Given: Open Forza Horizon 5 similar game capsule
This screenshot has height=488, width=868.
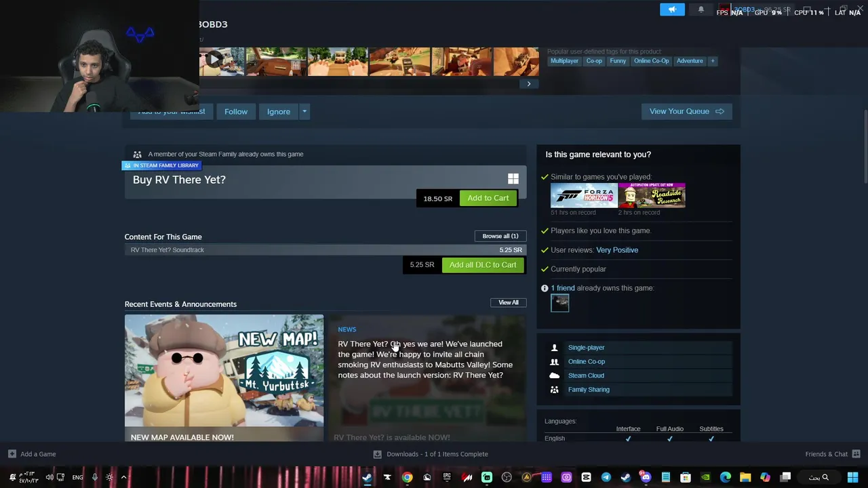Looking at the screenshot, I should [x=584, y=195].
